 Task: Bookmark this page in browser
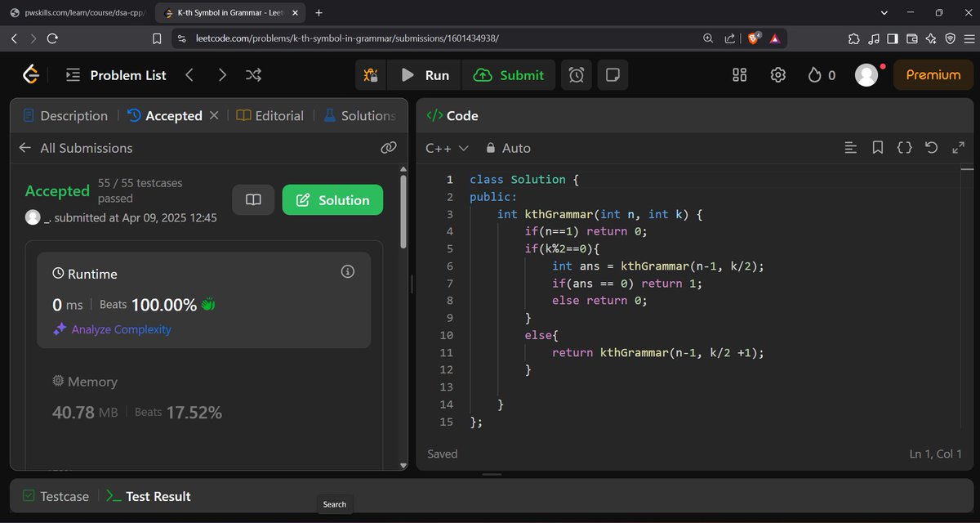tap(158, 38)
